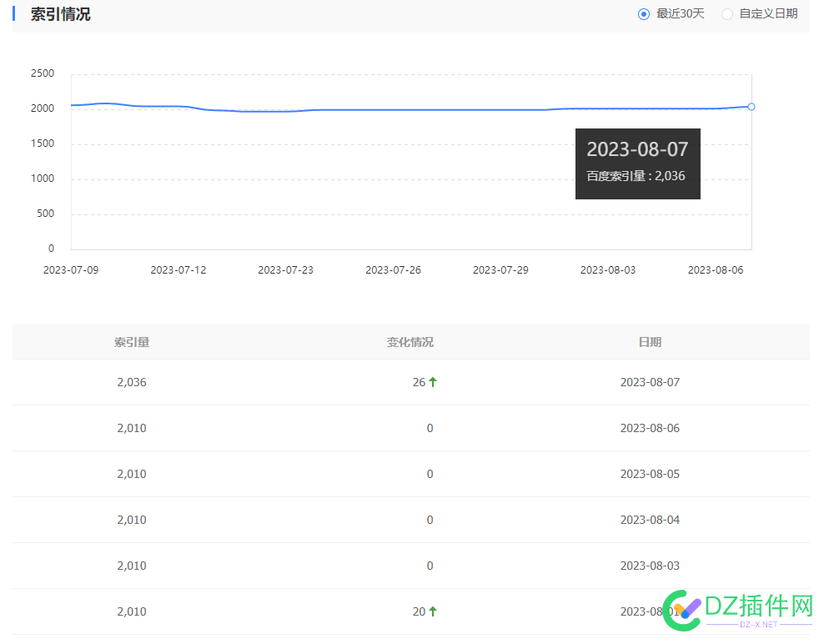The width and height of the screenshot is (829, 644).
Task: Click the 2023-08-06 axis label on the chart
Action: pos(716,269)
